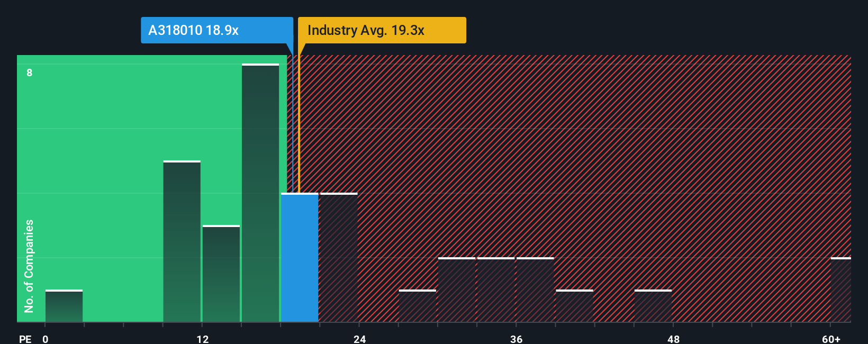Click the yellow Industry Avg. 19.3x label
868x344 pixels.
[382, 30]
